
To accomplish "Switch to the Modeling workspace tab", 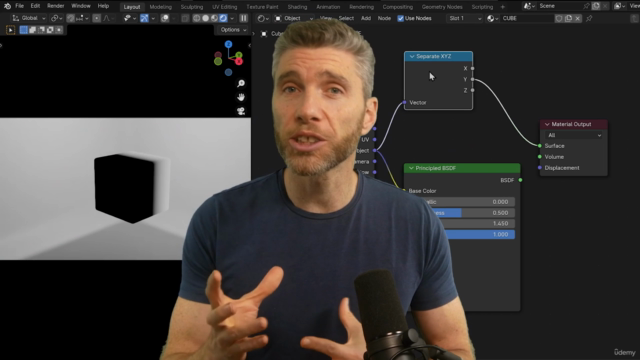I will 160,7.
